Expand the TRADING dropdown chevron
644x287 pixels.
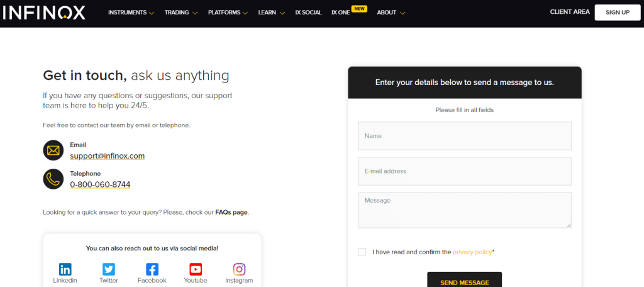(x=195, y=13)
